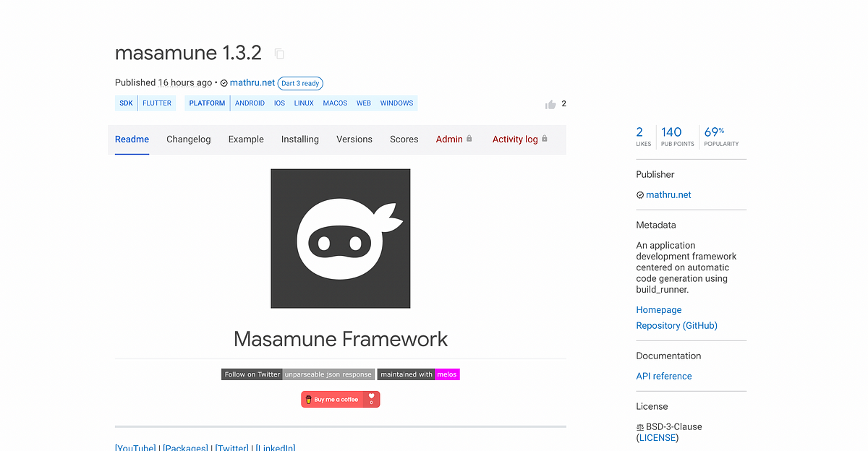This screenshot has height=451, width=868.
Task: Select the WEB platform tag
Action: click(364, 103)
